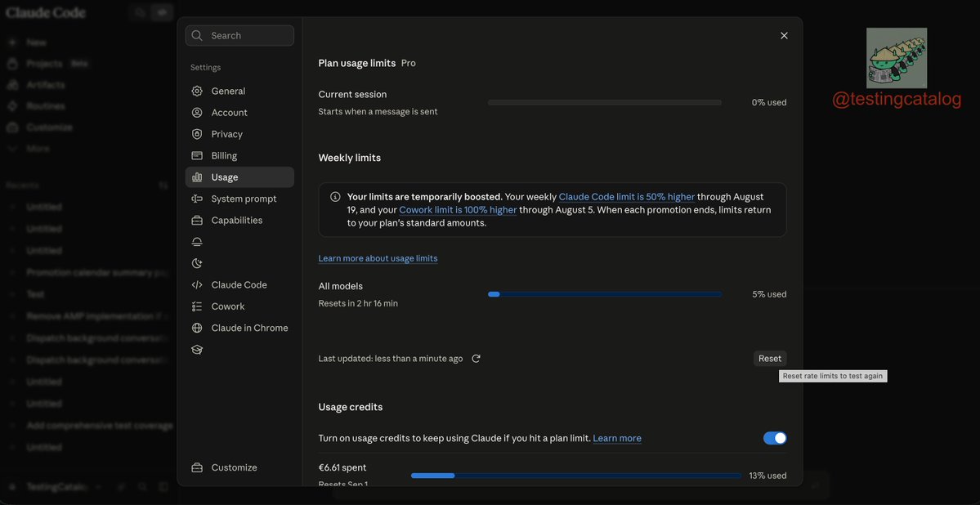980x505 pixels.
Task: Open General settings with the gear icon
Action: tap(239, 92)
